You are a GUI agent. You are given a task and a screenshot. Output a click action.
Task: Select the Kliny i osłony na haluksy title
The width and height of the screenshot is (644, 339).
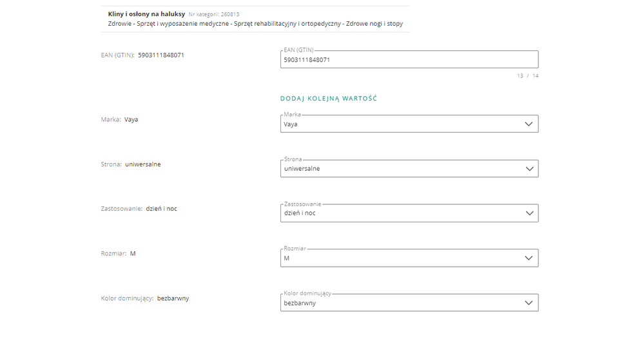pos(146,14)
